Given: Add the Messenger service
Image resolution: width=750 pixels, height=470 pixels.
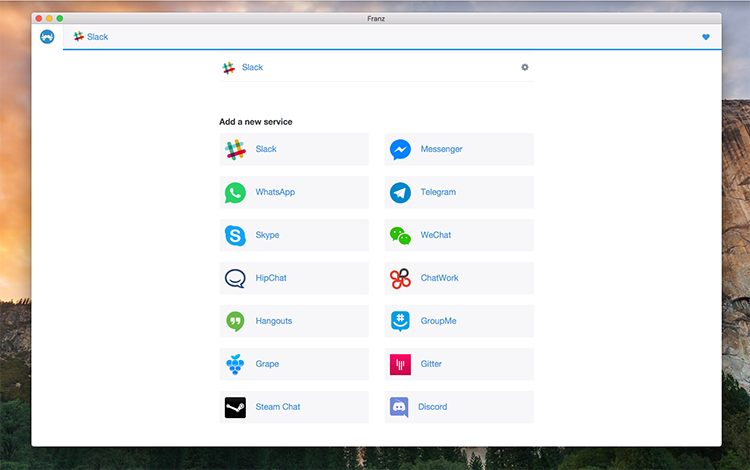Looking at the screenshot, I should click(459, 149).
